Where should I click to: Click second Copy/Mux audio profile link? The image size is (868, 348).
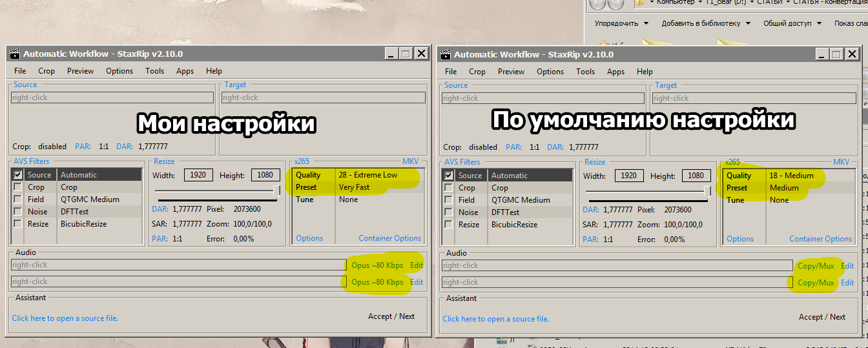pos(816,283)
